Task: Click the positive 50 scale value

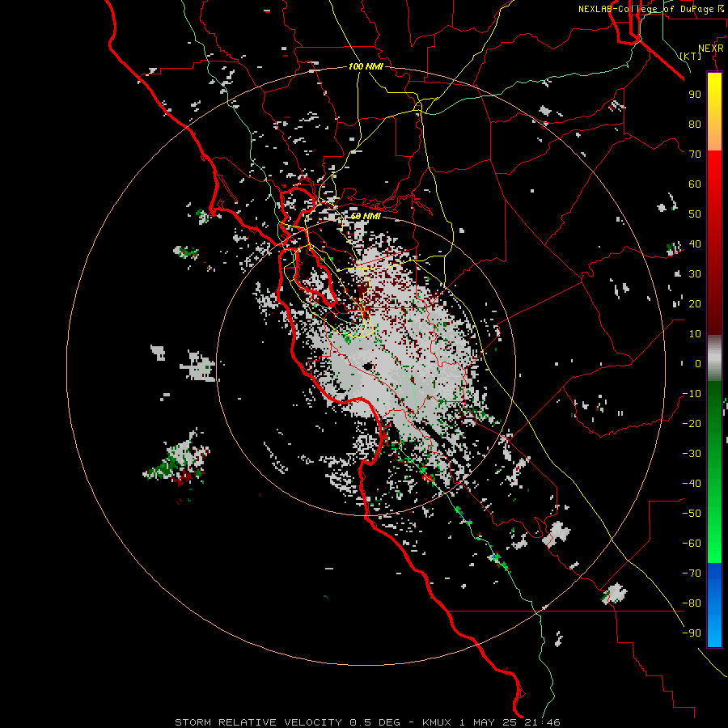Action: click(695, 214)
